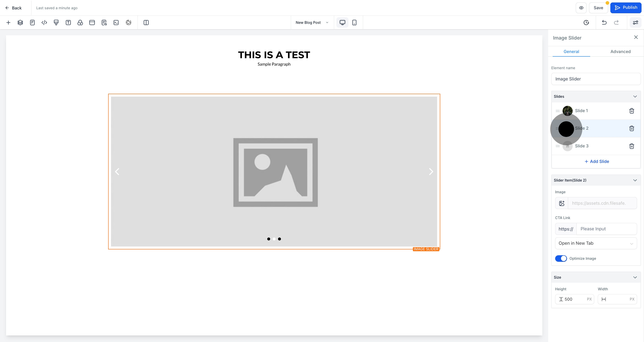Switch to the Advanced tab

(x=620, y=52)
